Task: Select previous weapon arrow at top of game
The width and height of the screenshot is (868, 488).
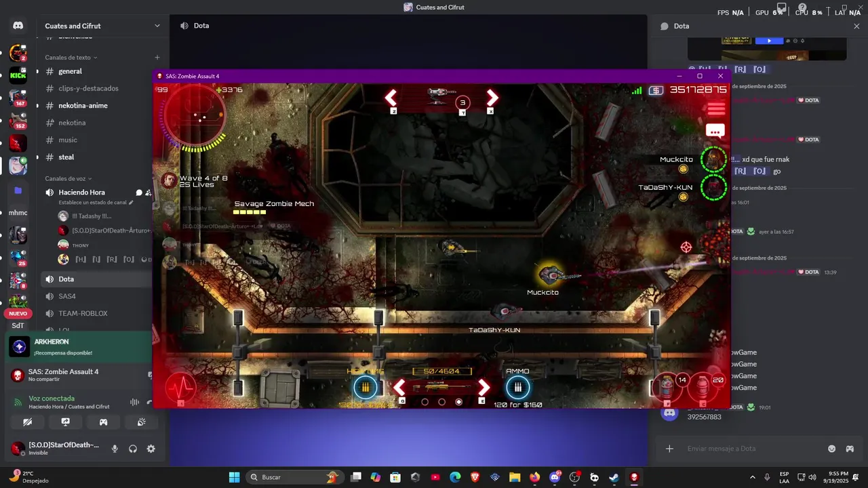Action: (391, 98)
